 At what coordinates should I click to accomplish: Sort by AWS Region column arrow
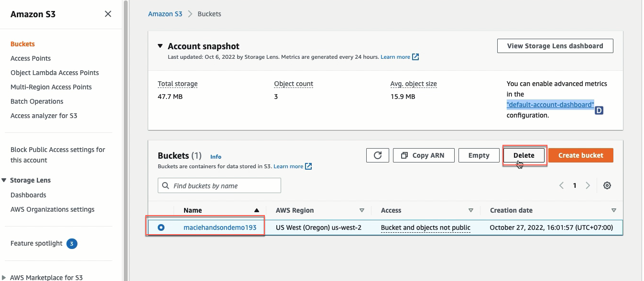pyautogui.click(x=362, y=210)
